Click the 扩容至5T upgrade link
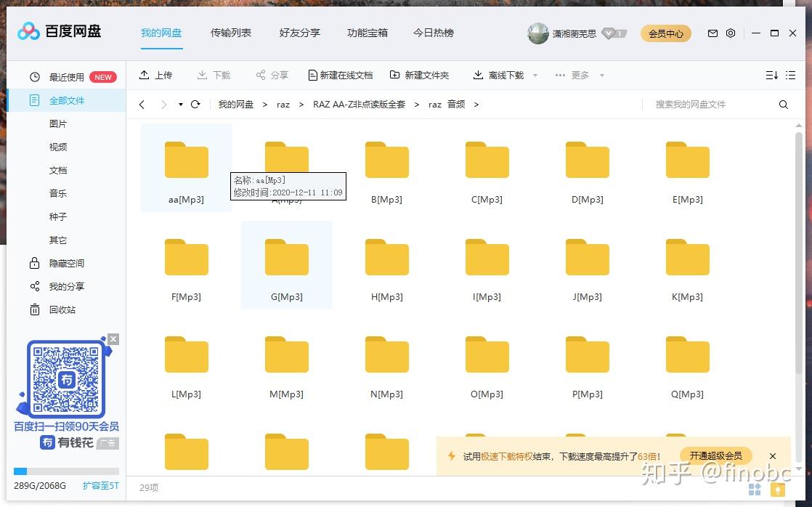This screenshot has width=812, height=507. 100,485
